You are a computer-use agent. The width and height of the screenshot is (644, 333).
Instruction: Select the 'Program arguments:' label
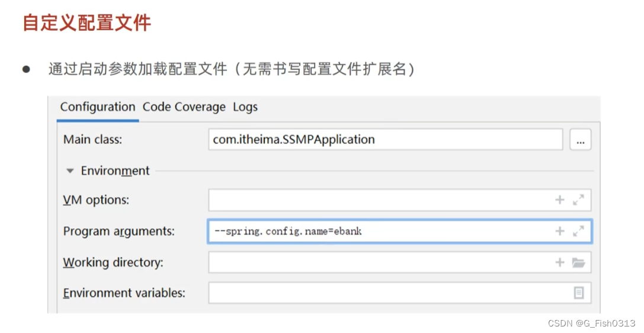pyautogui.click(x=118, y=231)
